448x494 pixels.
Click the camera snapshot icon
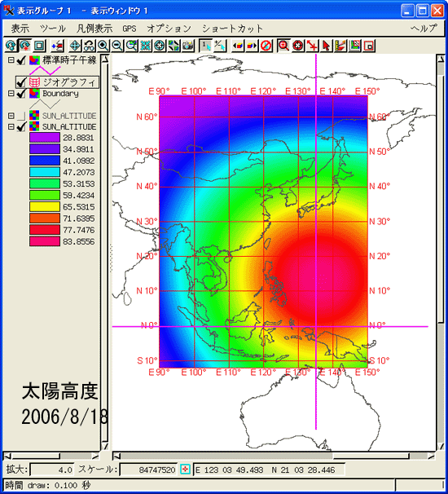pos(188,46)
